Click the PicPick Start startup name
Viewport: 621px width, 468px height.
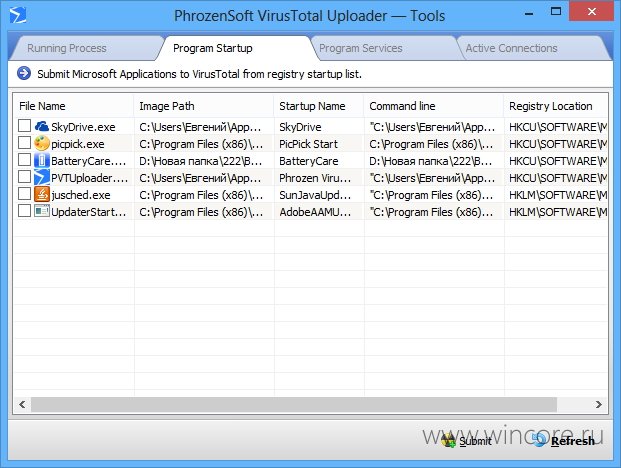click(309, 144)
